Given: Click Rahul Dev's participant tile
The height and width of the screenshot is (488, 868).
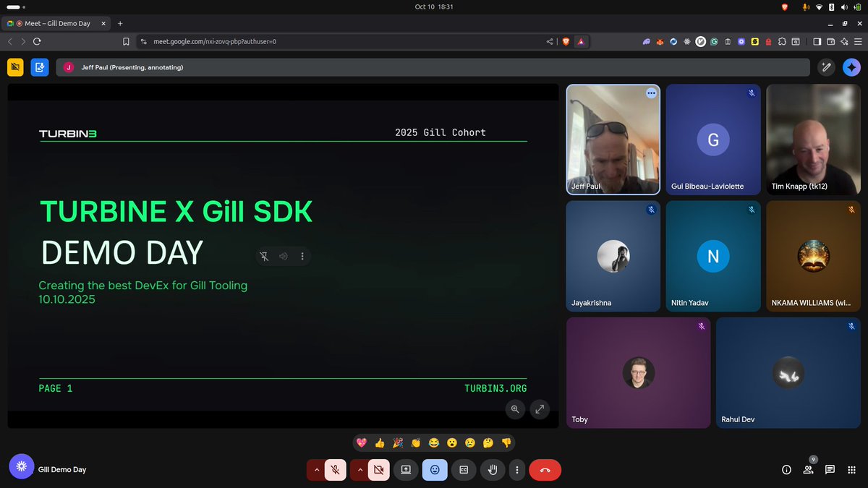Looking at the screenshot, I should 788,373.
